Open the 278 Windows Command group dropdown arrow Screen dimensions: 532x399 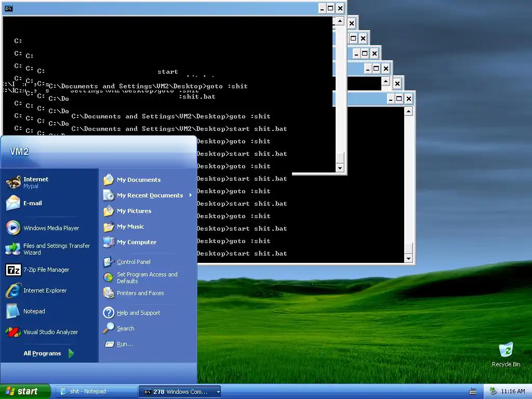pyautogui.click(x=218, y=392)
